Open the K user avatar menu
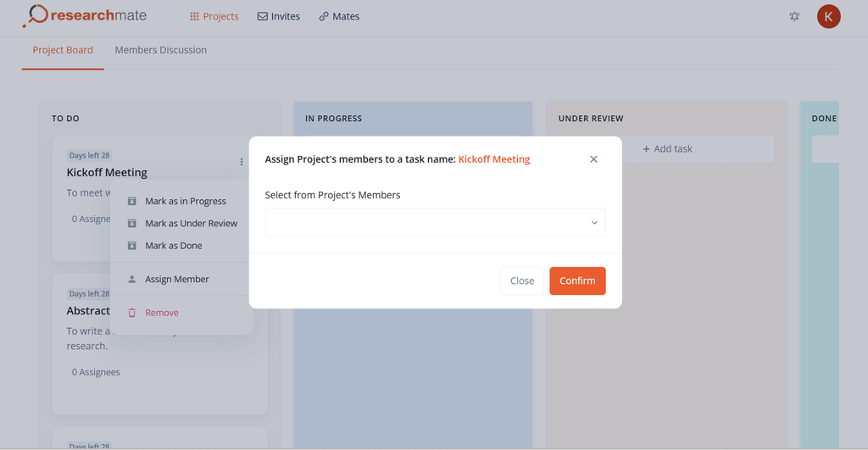 pyautogui.click(x=829, y=17)
